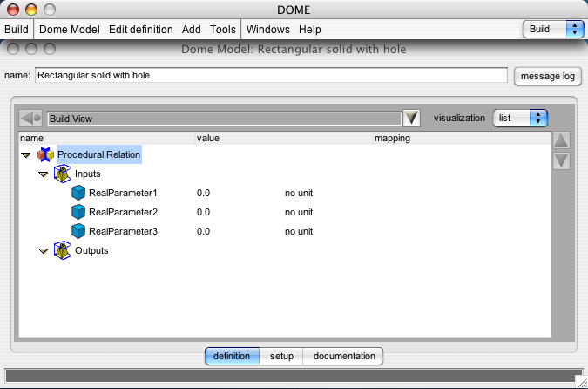Move selected item down with the down arrow
This screenshot has height=389, width=588.
[561, 160]
